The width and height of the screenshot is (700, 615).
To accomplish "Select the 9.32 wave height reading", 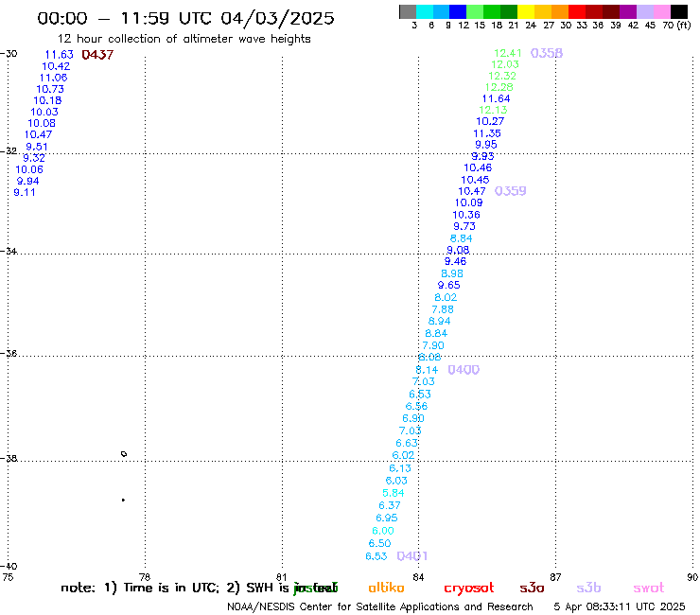I will 34,158.
